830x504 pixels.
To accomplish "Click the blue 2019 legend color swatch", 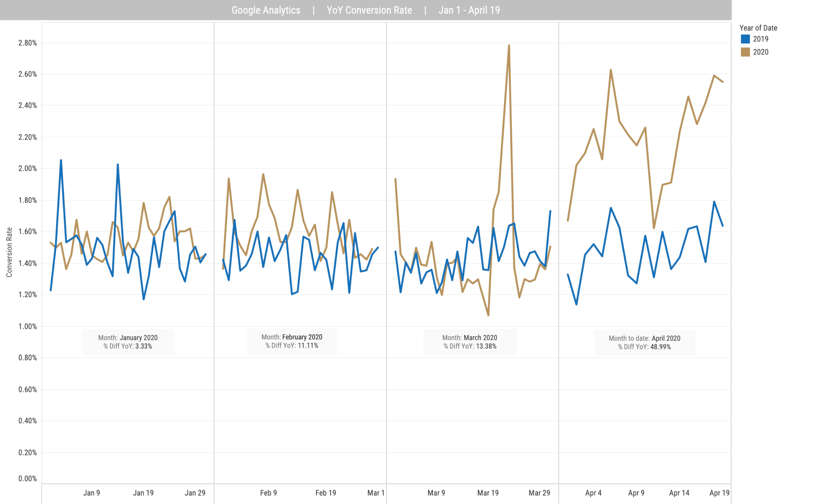I will (x=745, y=39).
